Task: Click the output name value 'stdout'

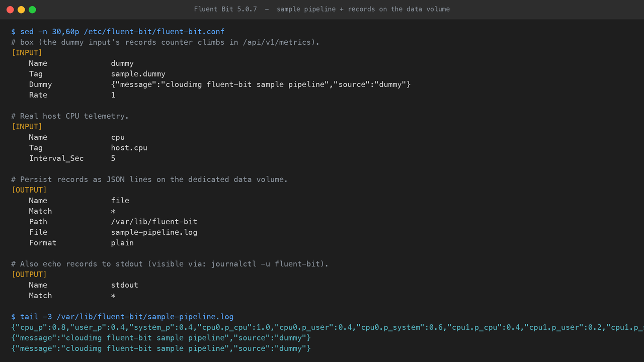Action: pos(125,285)
